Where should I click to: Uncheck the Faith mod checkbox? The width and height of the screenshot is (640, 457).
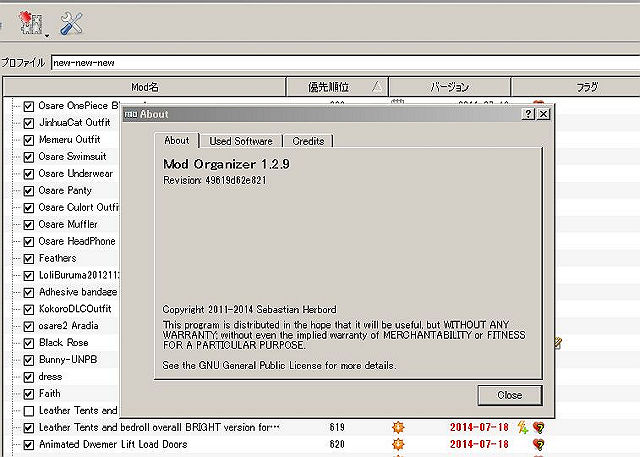(x=29, y=394)
